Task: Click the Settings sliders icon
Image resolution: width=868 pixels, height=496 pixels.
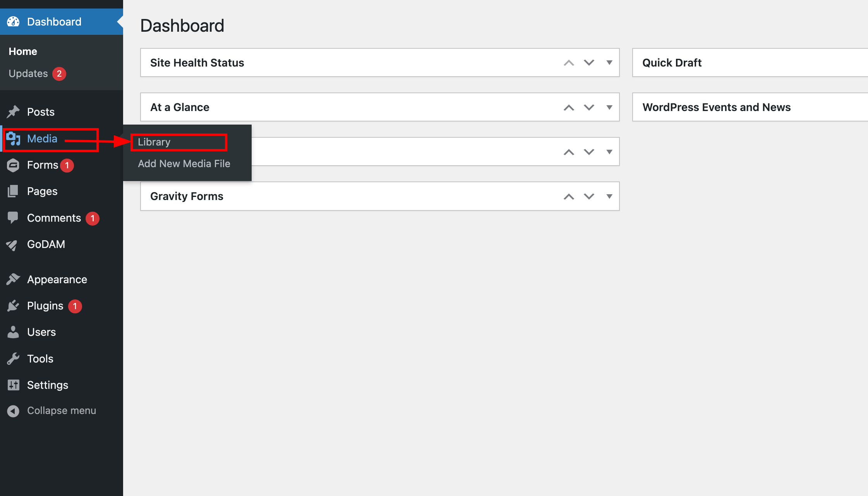Action: (x=13, y=385)
